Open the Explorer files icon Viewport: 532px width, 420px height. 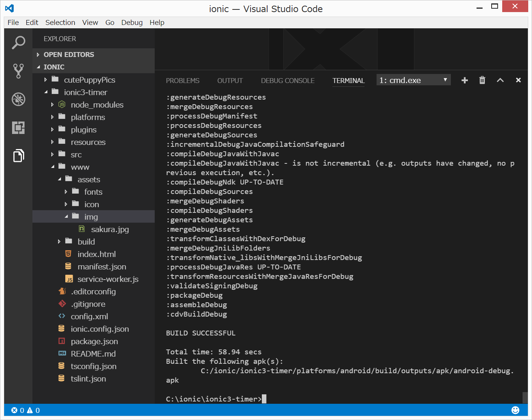18,155
